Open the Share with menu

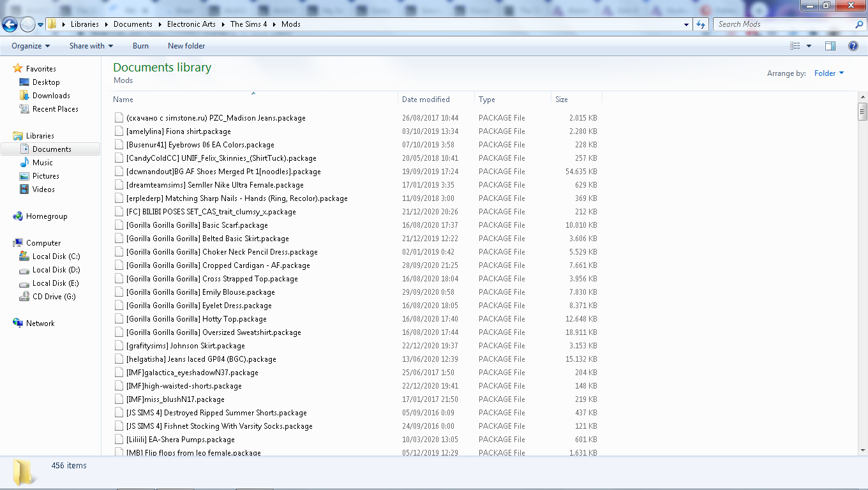[x=91, y=46]
